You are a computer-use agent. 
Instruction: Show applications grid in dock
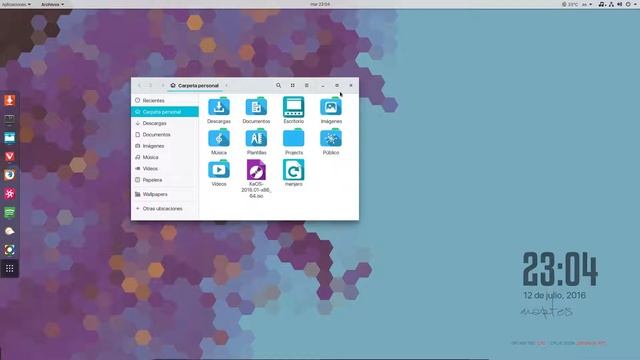[9, 268]
